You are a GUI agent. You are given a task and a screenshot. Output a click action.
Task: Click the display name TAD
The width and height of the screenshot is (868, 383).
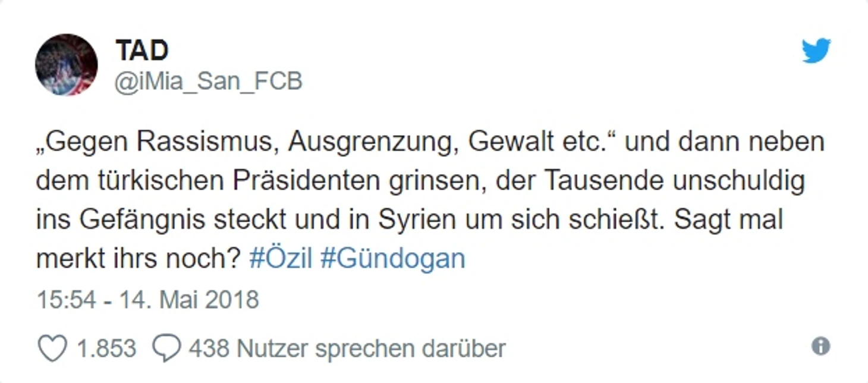coord(142,51)
